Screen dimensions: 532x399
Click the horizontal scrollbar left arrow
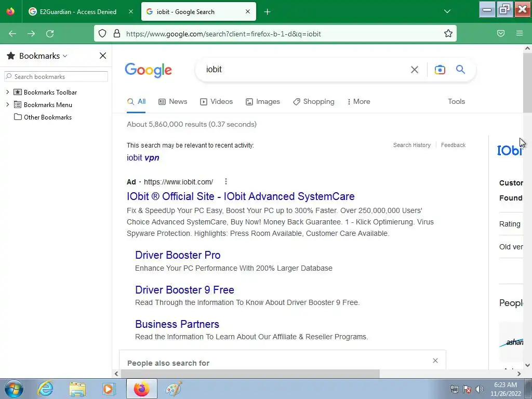click(116, 374)
